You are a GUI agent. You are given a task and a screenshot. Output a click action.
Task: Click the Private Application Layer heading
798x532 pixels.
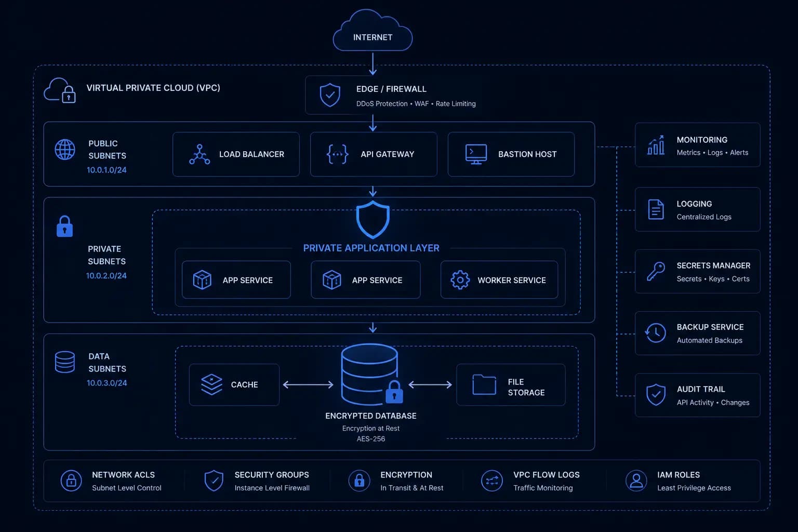(x=371, y=248)
